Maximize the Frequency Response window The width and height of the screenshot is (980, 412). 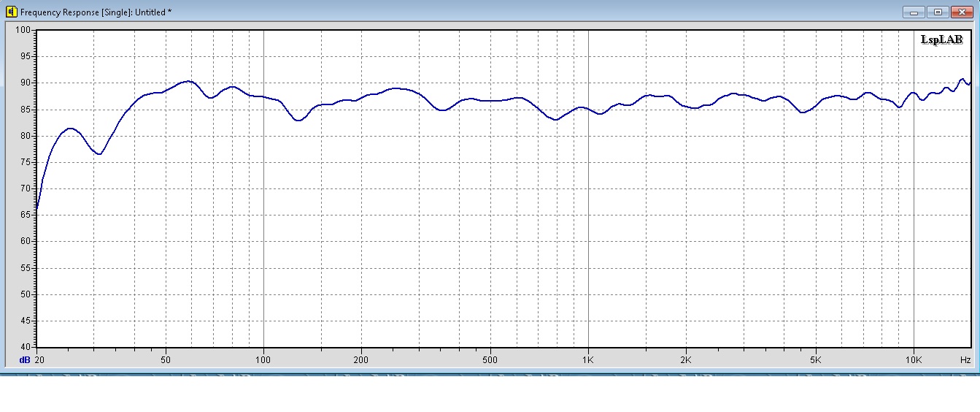tap(938, 12)
